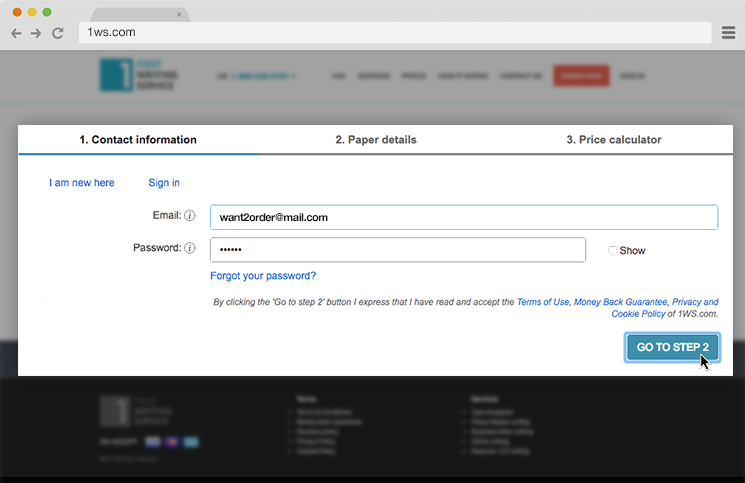
Task: Reload the page with refresh icon
Action: 58,33
